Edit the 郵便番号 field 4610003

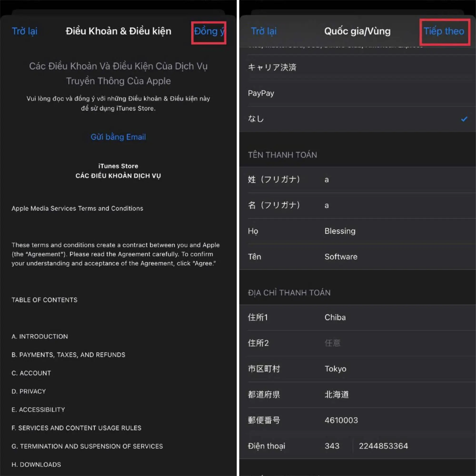point(341,420)
